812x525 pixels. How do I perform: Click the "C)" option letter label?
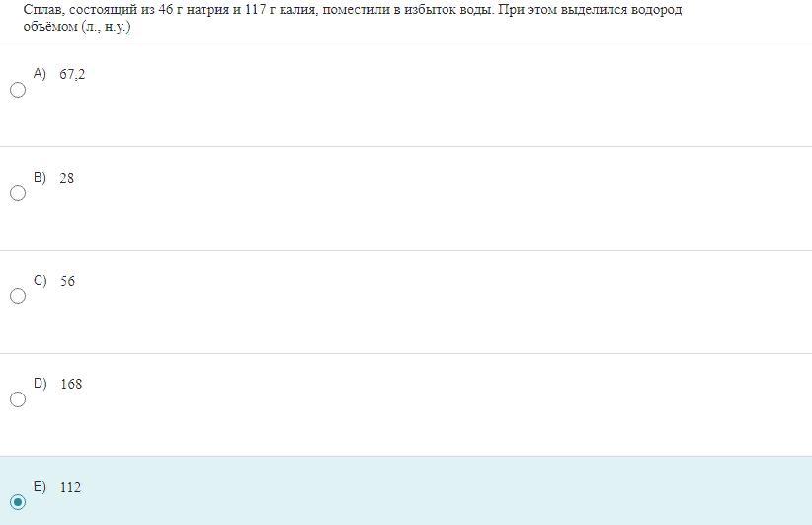point(40,281)
